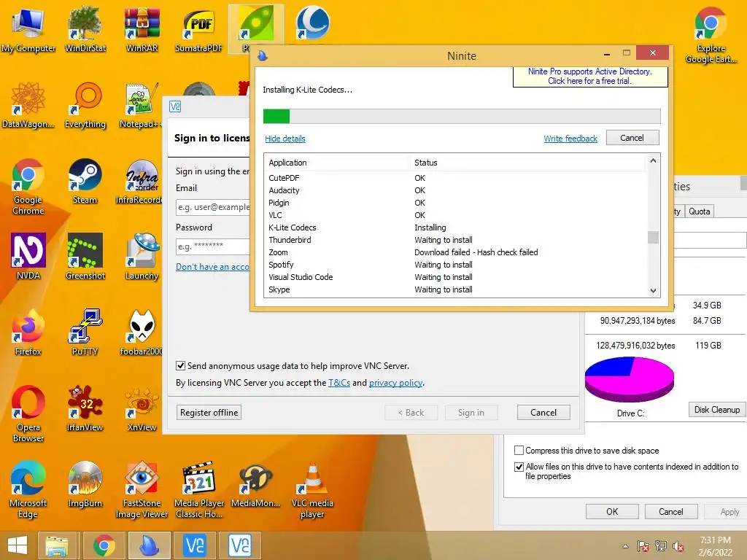Open the PuTTY desktop shortcut
The width and height of the screenshot is (747, 560).
(85, 332)
